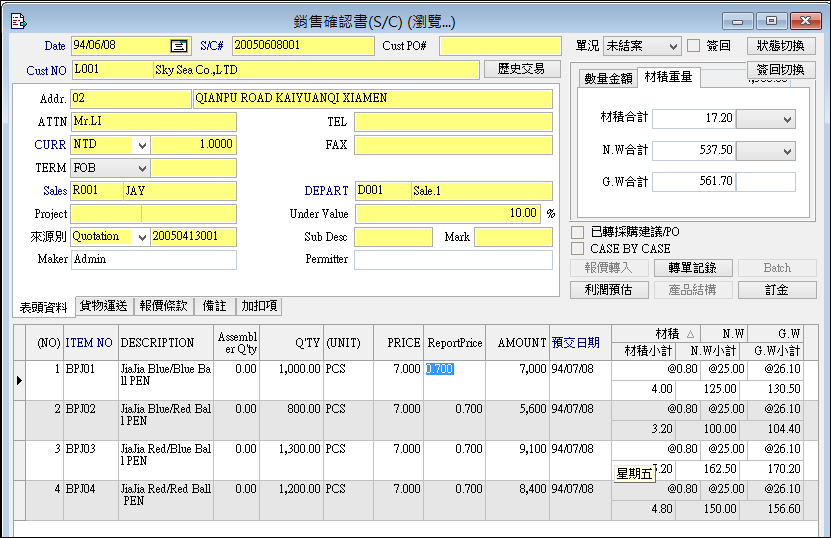Click the sort triangle in 材積 column header

pos(690,333)
